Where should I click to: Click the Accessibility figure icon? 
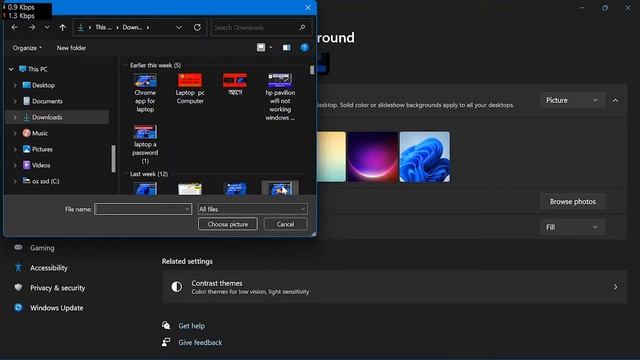tap(18, 267)
